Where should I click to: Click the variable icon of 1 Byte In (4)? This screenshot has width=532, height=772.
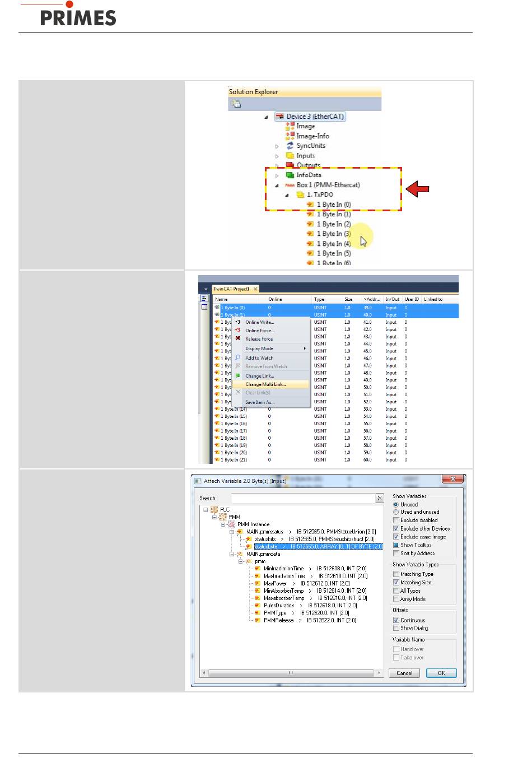[x=310, y=244]
